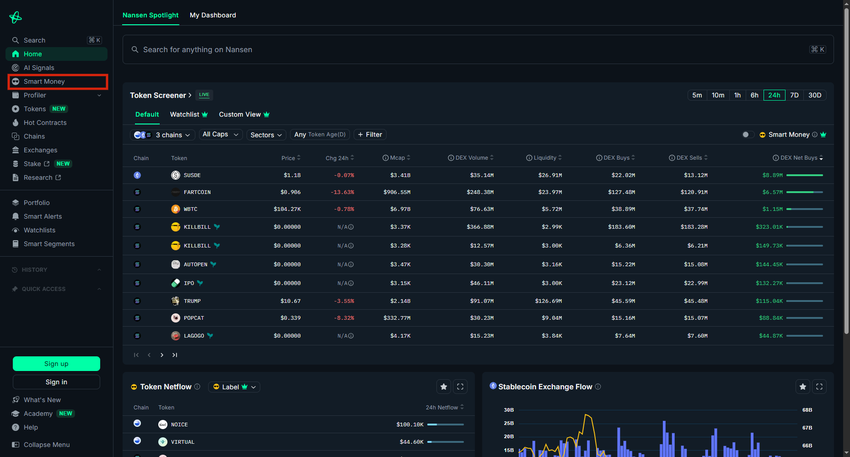Toggle the Smart Money filter switch
Image resolution: width=850 pixels, height=457 pixels.
point(745,134)
